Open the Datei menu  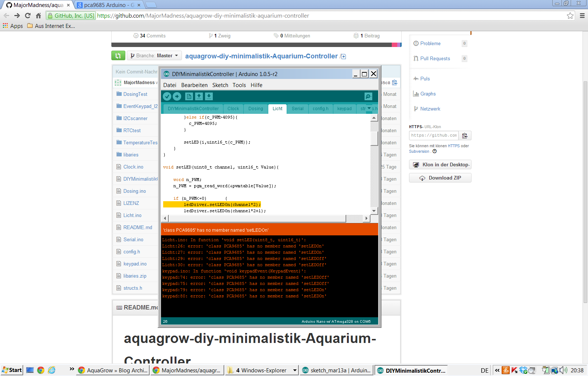[x=170, y=85]
